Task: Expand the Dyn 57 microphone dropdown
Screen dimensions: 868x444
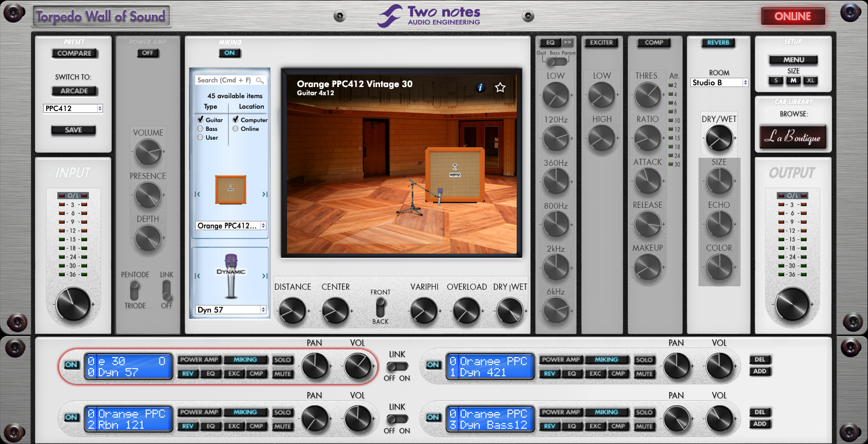Action: (x=231, y=310)
